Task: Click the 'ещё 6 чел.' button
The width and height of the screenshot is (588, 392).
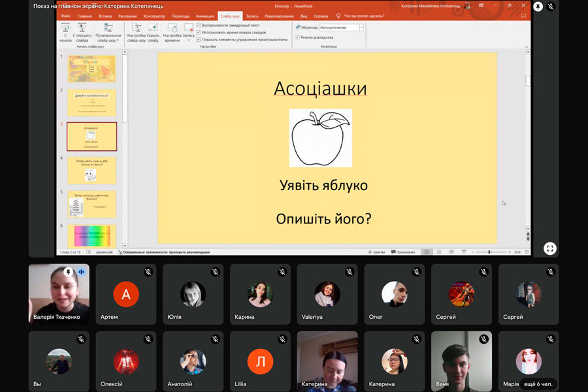Action: tap(538, 384)
